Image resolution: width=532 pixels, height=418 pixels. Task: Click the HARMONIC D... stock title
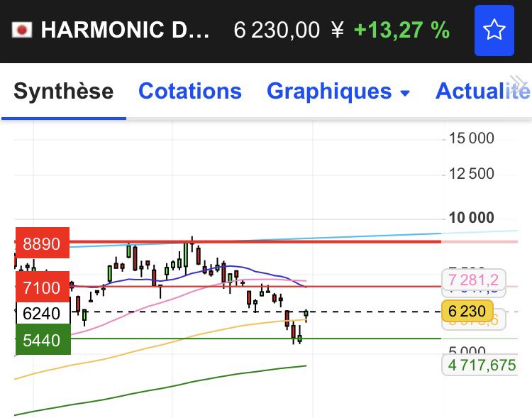pos(125,30)
